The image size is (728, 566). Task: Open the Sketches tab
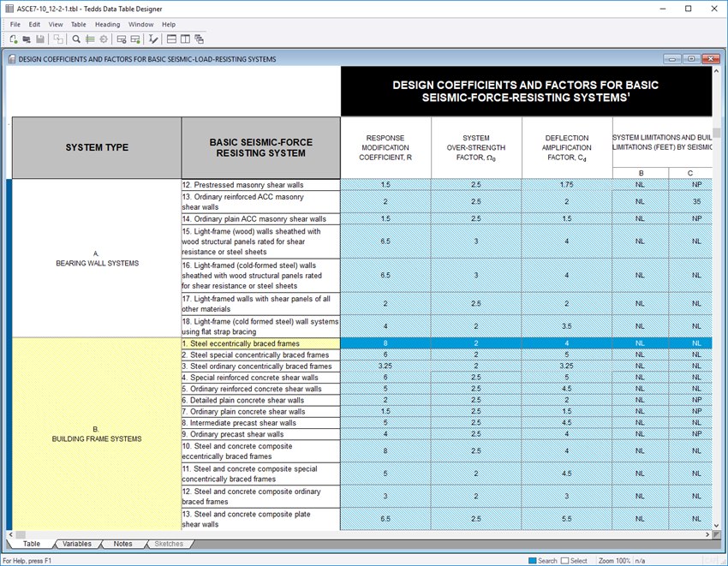coord(169,543)
